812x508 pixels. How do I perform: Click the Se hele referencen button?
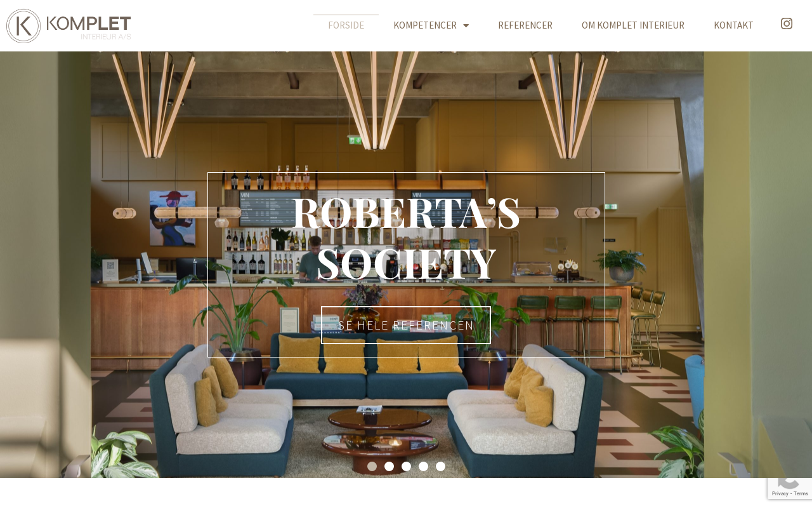click(406, 325)
